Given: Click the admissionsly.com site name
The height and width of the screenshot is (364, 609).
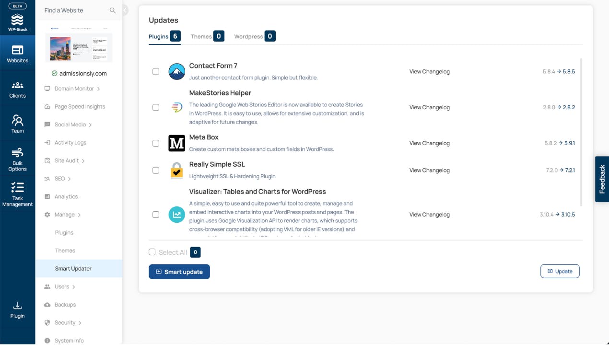Looking at the screenshot, I should click(x=83, y=74).
